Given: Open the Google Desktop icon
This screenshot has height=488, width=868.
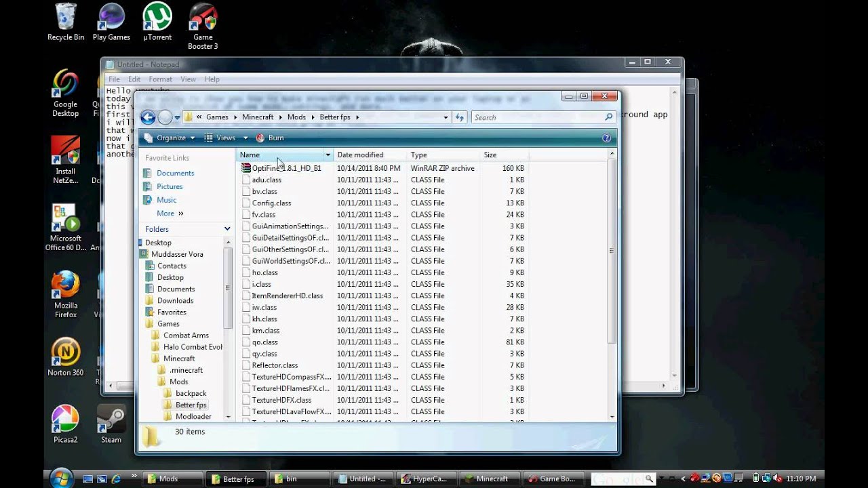Looking at the screenshot, I should (66, 93).
